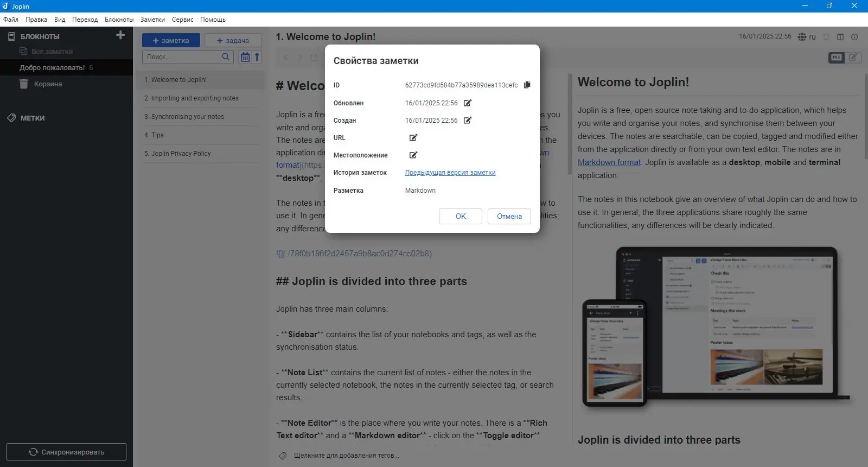Edit the Местоположение property
Viewport: 868px width, 467px height.
click(x=413, y=155)
